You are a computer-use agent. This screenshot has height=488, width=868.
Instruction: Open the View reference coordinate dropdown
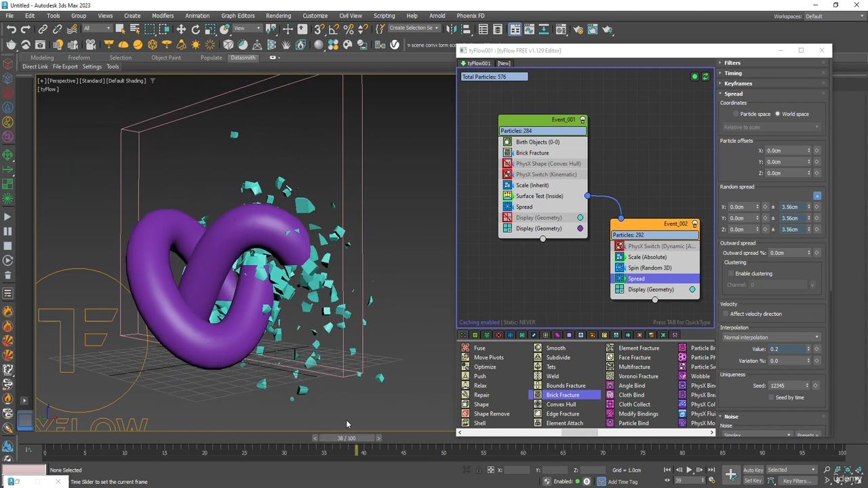[x=248, y=28]
